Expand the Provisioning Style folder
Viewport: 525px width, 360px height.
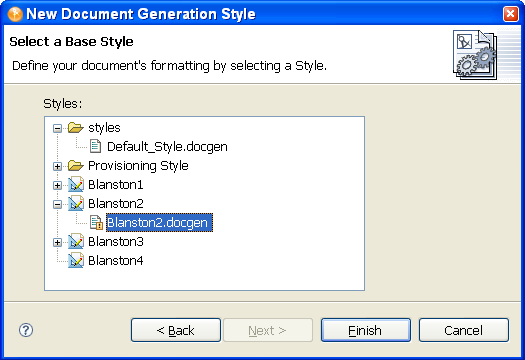tap(58, 166)
